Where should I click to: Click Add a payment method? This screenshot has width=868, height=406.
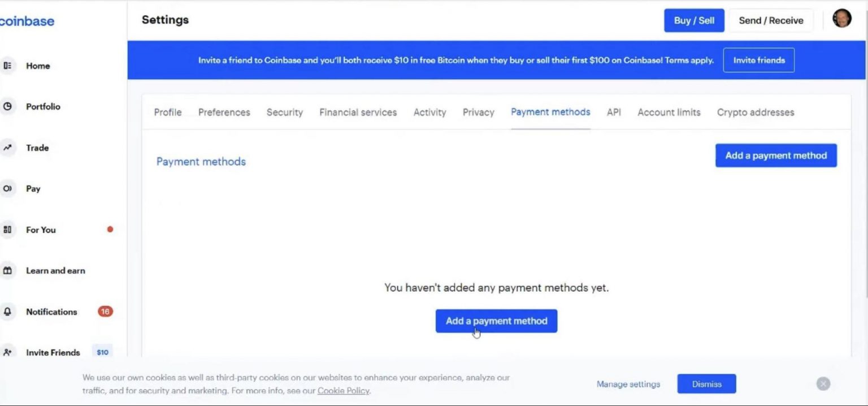pyautogui.click(x=496, y=321)
